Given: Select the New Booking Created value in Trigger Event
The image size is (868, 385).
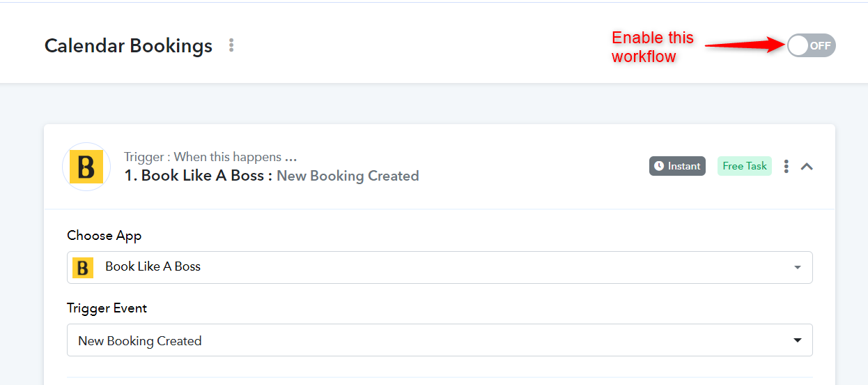Looking at the screenshot, I should [140, 341].
